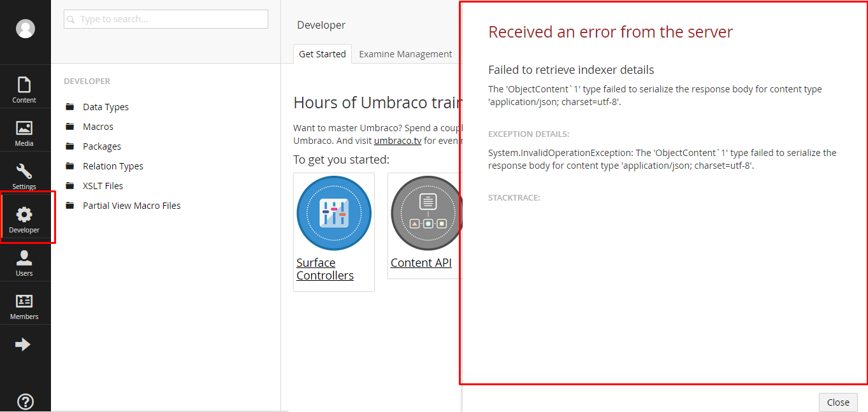Click the Packages folder icon
The width and height of the screenshot is (868, 412).
coord(70,146)
